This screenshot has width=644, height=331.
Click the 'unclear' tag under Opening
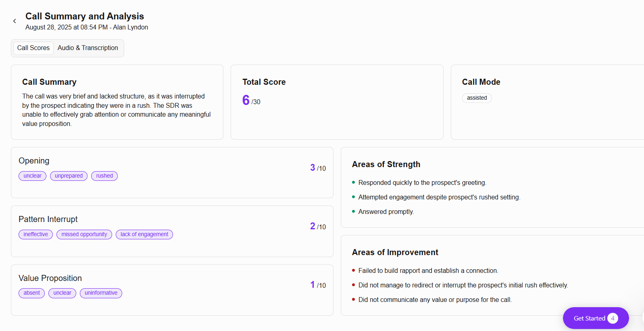click(x=32, y=176)
